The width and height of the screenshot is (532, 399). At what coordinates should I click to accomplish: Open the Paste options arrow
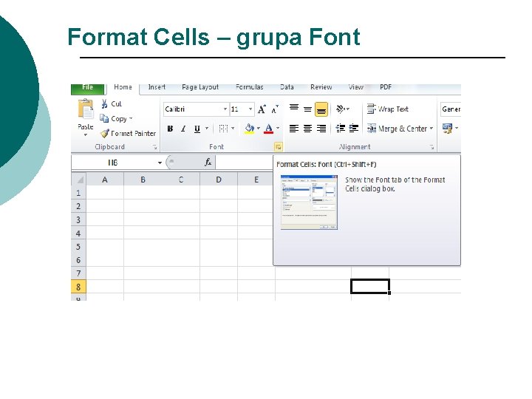(86, 134)
